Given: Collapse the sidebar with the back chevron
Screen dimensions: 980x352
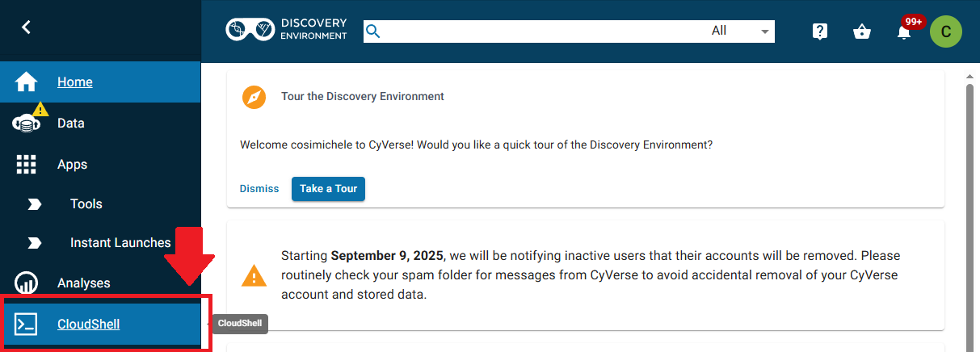Looking at the screenshot, I should click(26, 27).
